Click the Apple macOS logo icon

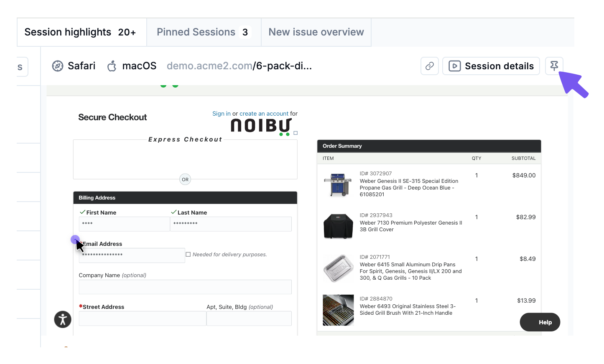point(112,66)
